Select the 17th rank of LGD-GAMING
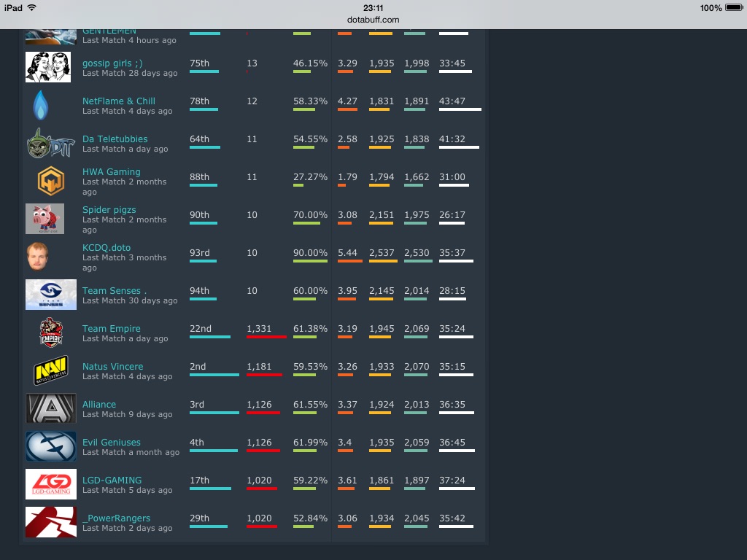This screenshot has height=560, width=747. (199, 481)
